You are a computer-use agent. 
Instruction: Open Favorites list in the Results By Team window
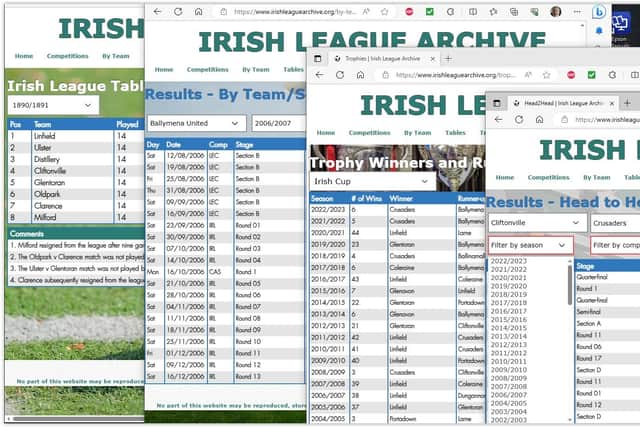pos(493,12)
